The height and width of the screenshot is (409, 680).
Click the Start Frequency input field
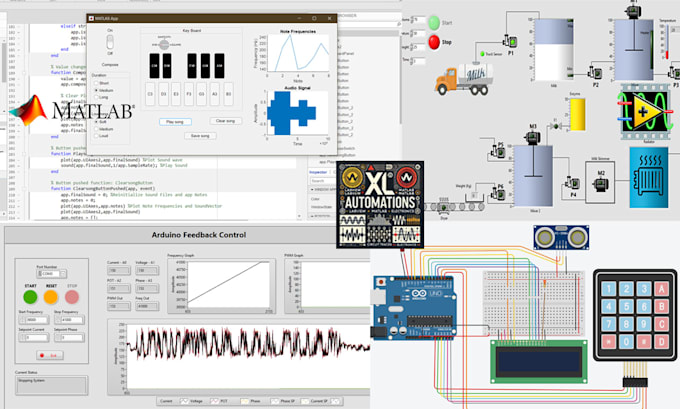38,320
